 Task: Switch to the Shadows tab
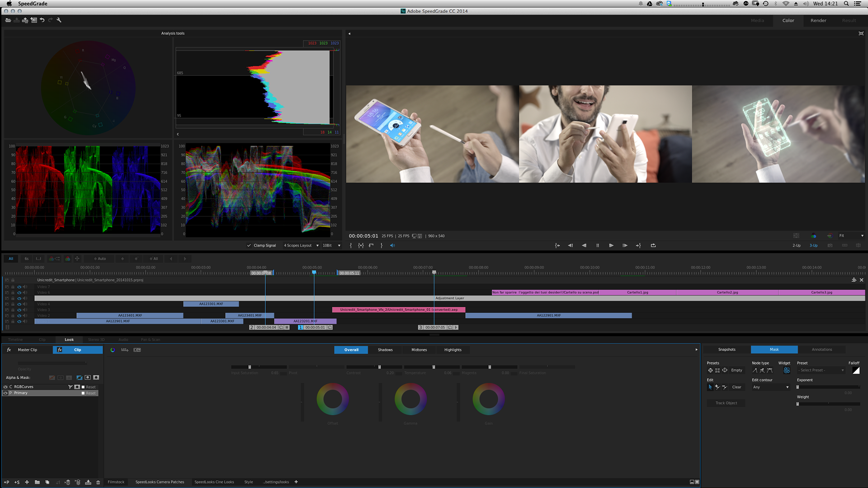coord(385,350)
